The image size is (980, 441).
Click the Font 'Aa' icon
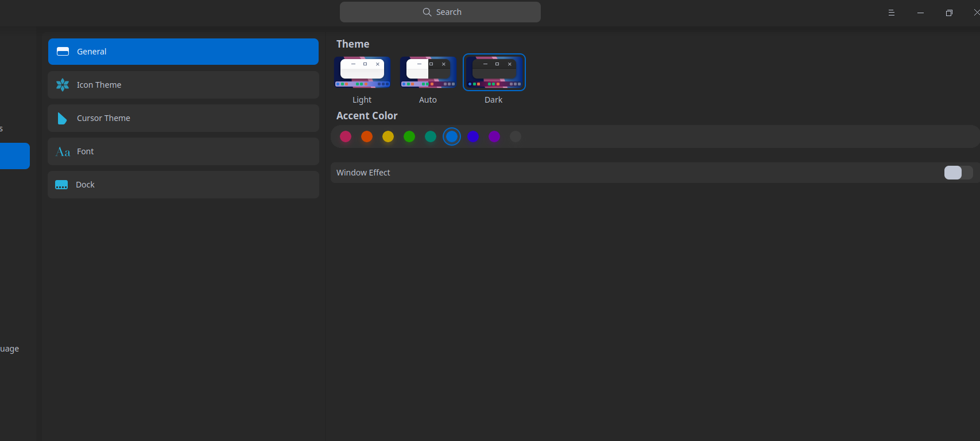point(63,151)
